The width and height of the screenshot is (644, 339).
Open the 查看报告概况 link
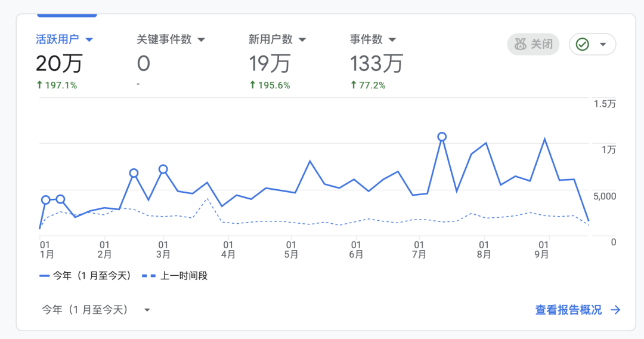(568, 310)
